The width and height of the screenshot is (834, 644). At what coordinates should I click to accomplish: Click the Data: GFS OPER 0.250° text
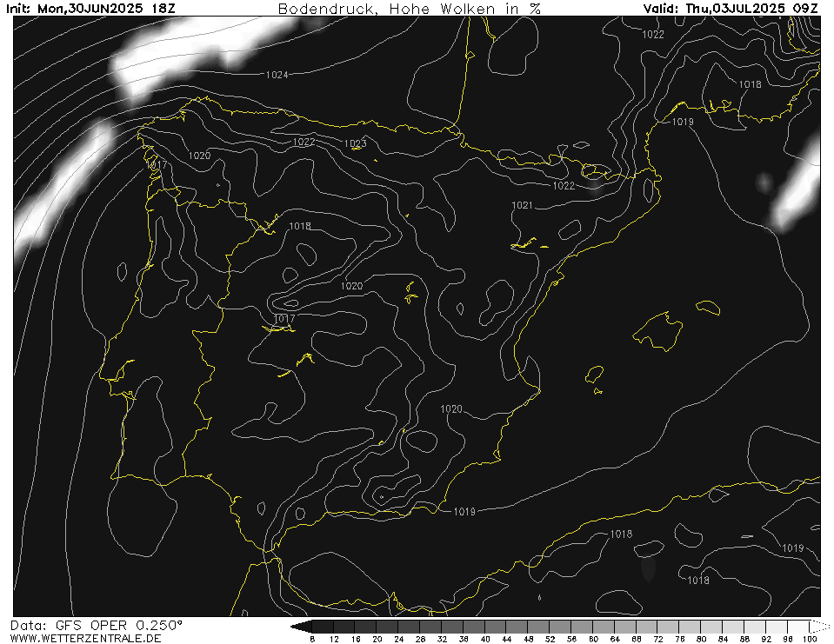tap(96, 625)
